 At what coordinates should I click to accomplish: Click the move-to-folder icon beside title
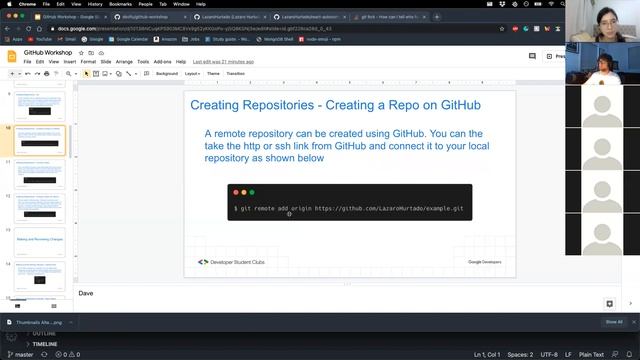pos(91,53)
